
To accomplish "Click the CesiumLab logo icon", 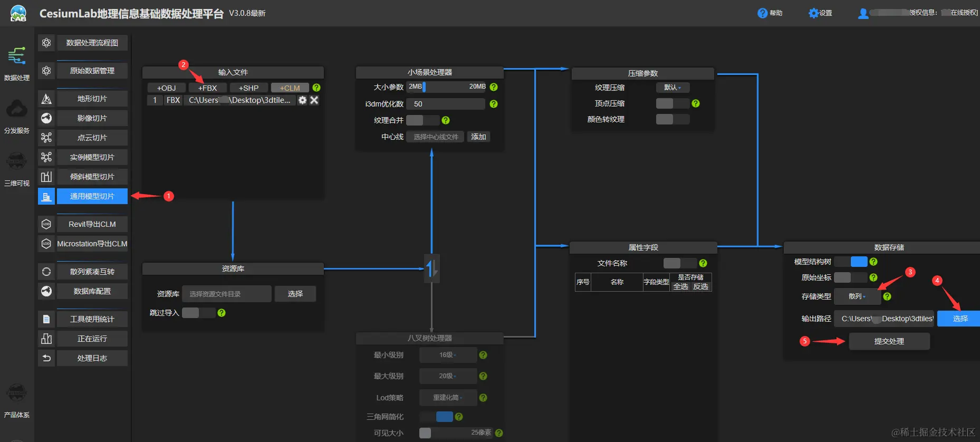I will tap(18, 13).
